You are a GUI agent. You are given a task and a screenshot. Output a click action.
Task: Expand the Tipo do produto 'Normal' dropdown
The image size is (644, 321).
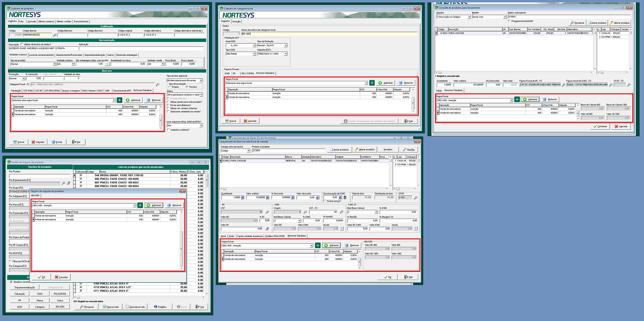pyautogui.click(x=54, y=64)
